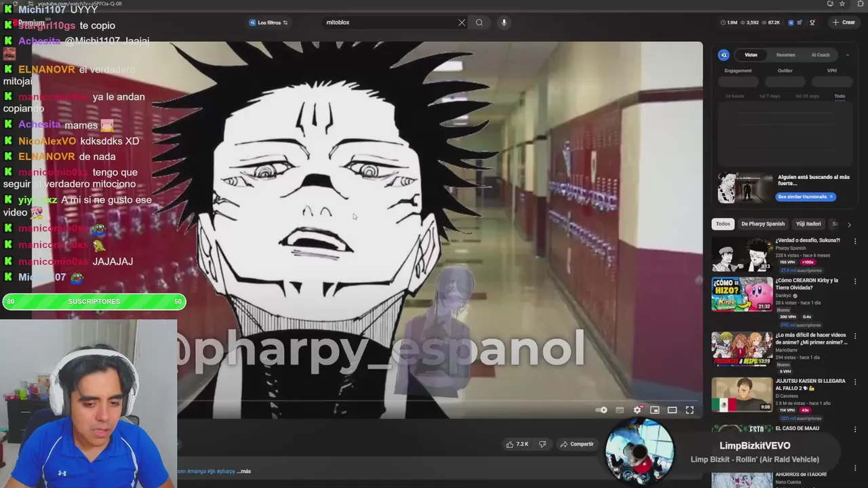The height and width of the screenshot is (488, 868).
Task: Select the 'Todo' time range
Action: pos(840,96)
